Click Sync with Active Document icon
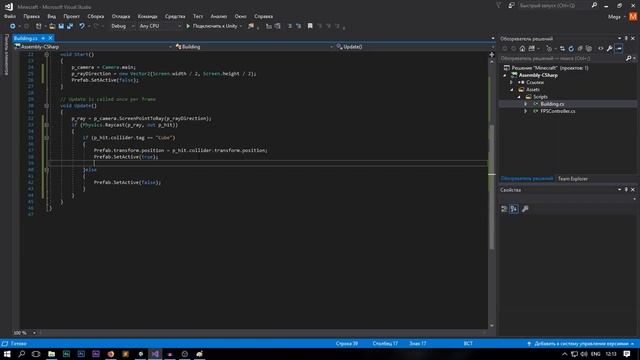This screenshot has height=360, width=640. [562, 49]
